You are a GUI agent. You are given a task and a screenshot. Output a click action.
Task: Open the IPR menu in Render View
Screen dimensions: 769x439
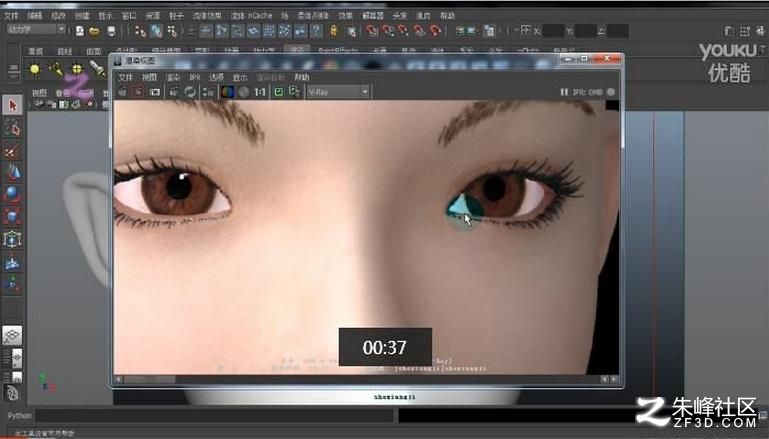coord(195,77)
